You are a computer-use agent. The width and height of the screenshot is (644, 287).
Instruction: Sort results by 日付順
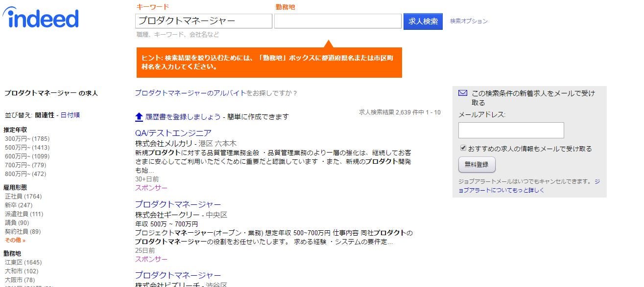70,115
